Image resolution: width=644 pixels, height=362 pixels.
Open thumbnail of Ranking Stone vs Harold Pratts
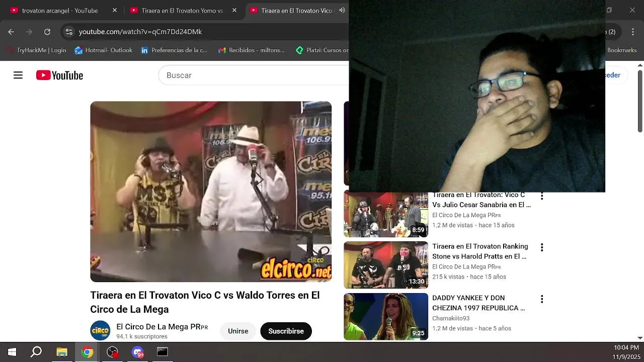coord(386,265)
